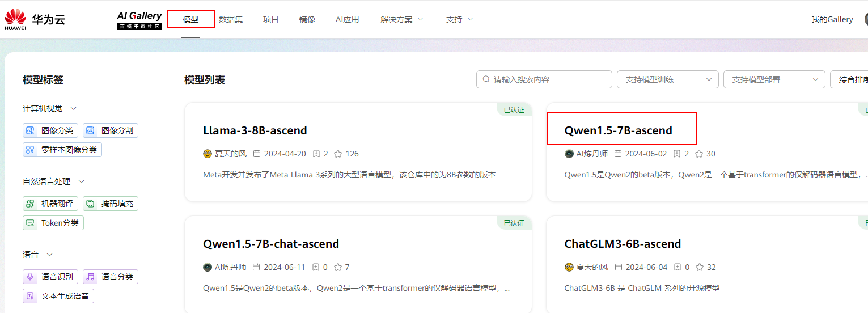Click the star icon on the Llama-3-8B-ascend card
Screen dimensions: 868x313
(x=338, y=154)
